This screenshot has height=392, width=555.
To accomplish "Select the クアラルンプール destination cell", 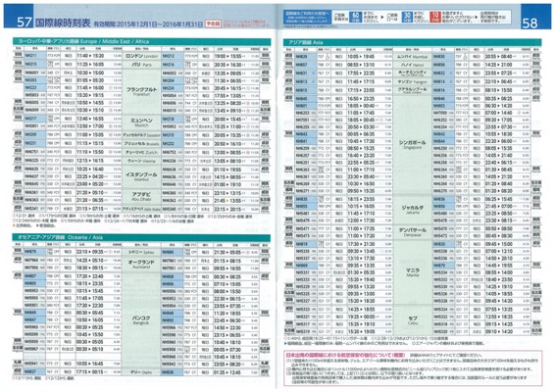I will [412, 90].
